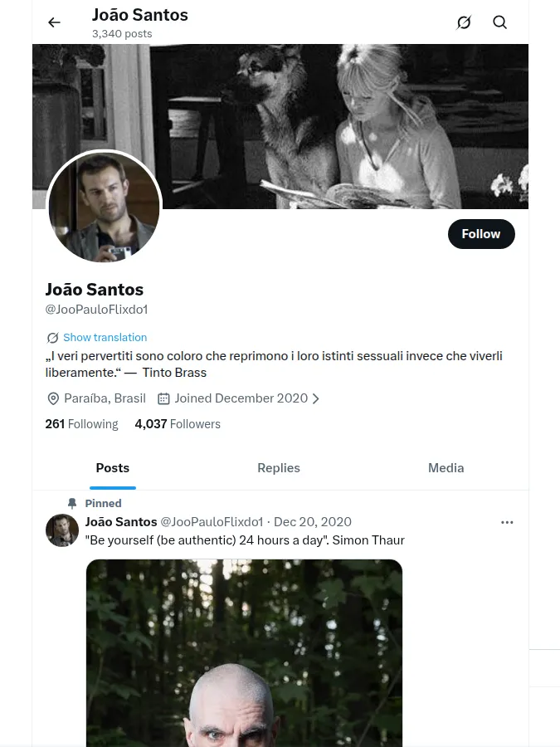560x747 pixels.
Task: Click the translation icon beside Show translation
Action: click(x=52, y=338)
